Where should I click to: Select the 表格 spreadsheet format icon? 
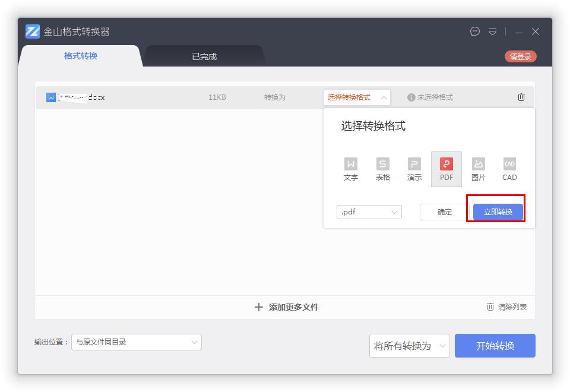tap(383, 169)
